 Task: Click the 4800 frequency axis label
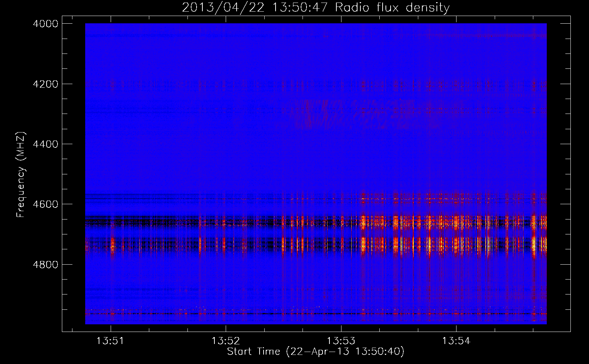click(x=46, y=264)
